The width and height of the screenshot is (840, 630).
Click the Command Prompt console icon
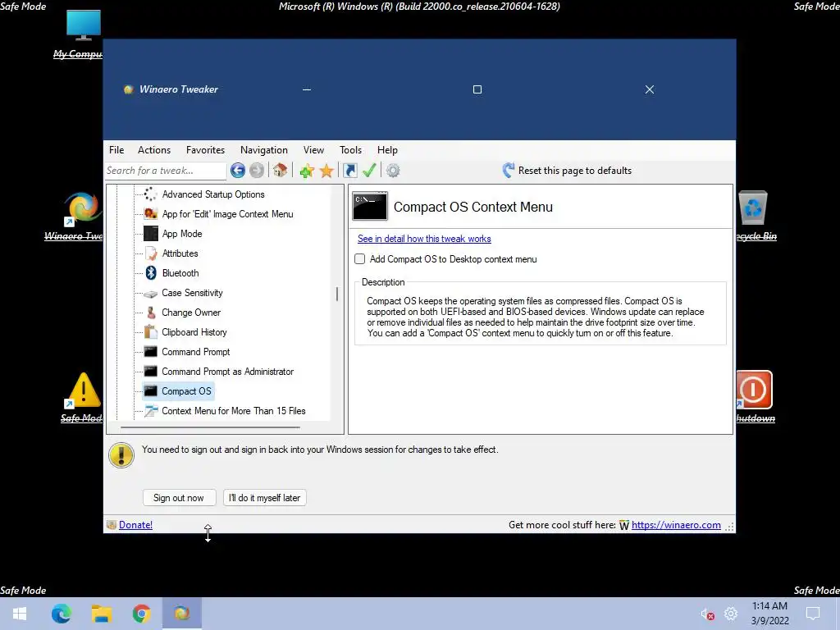(151, 351)
